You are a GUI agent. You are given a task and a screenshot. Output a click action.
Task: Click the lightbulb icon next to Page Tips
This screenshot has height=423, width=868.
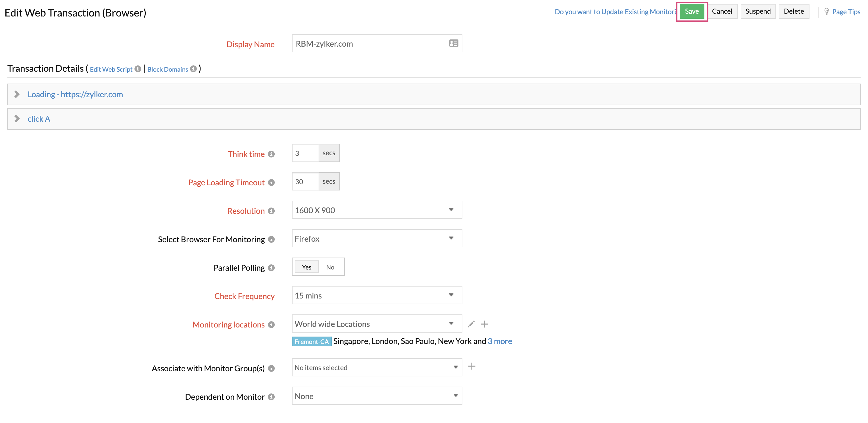[826, 11]
